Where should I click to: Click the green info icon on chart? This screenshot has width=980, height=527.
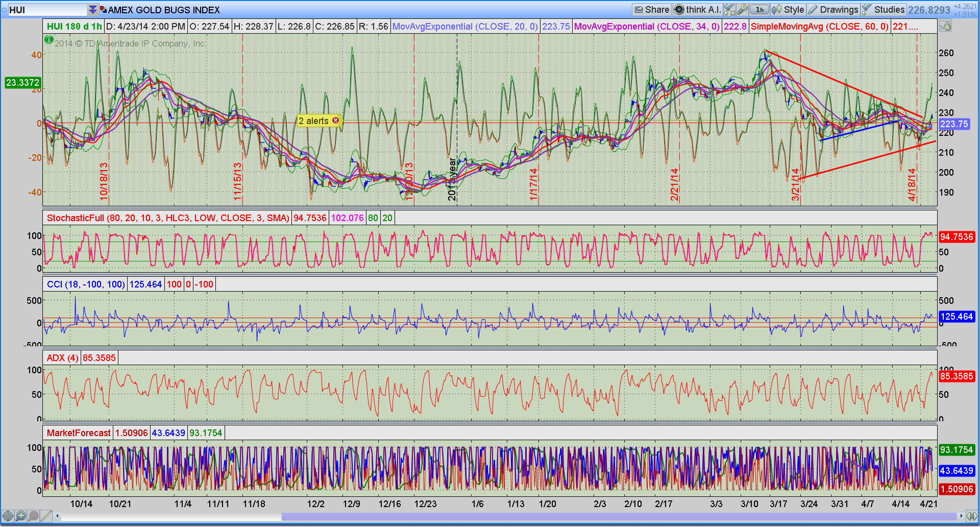tap(49, 39)
